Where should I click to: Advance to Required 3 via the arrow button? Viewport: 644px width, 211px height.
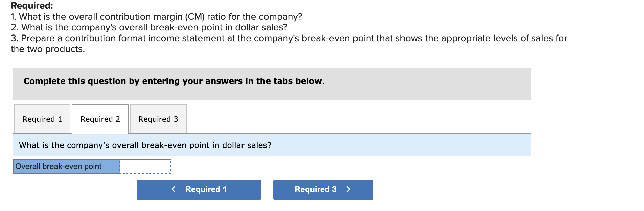tap(322, 189)
